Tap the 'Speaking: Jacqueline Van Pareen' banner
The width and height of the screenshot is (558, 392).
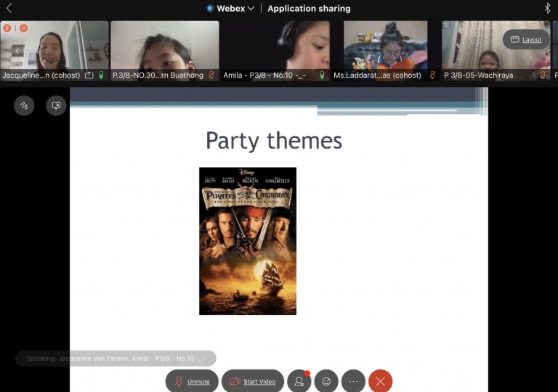pos(116,358)
